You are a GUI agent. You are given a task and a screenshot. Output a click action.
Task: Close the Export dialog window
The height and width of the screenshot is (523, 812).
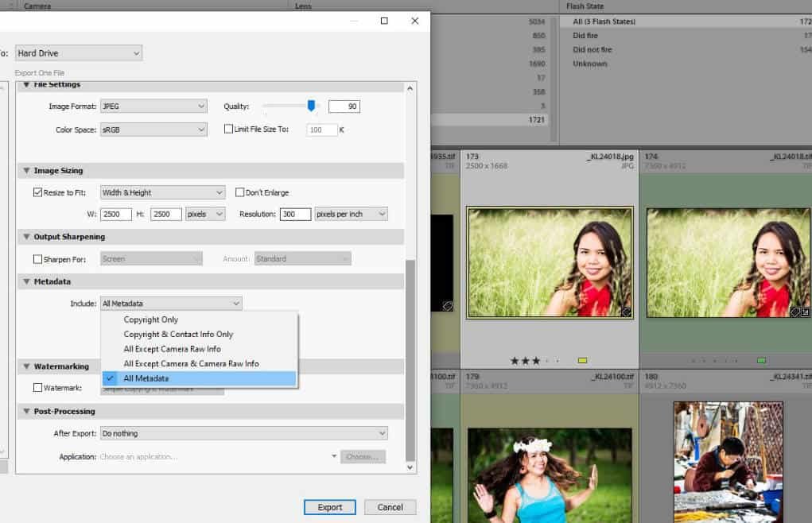(415, 21)
